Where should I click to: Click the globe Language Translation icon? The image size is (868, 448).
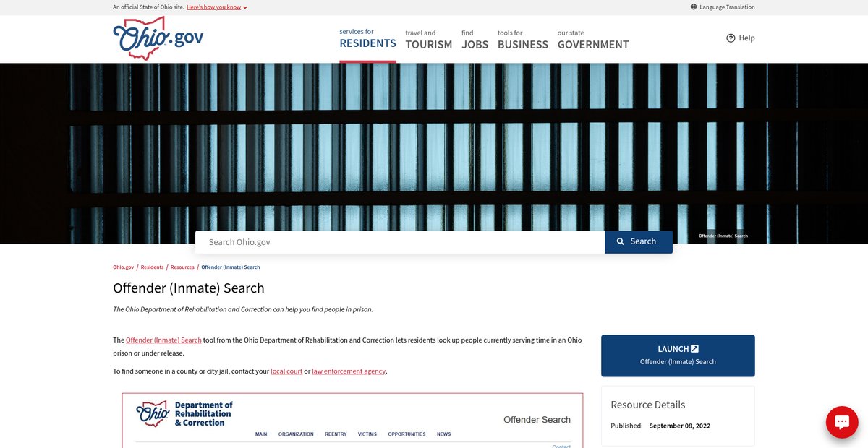coord(694,7)
